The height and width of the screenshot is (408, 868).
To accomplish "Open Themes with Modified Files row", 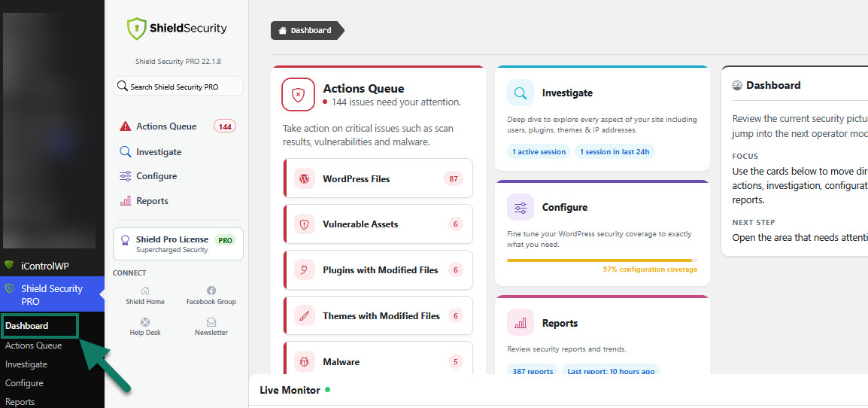I will pos(378,316).
